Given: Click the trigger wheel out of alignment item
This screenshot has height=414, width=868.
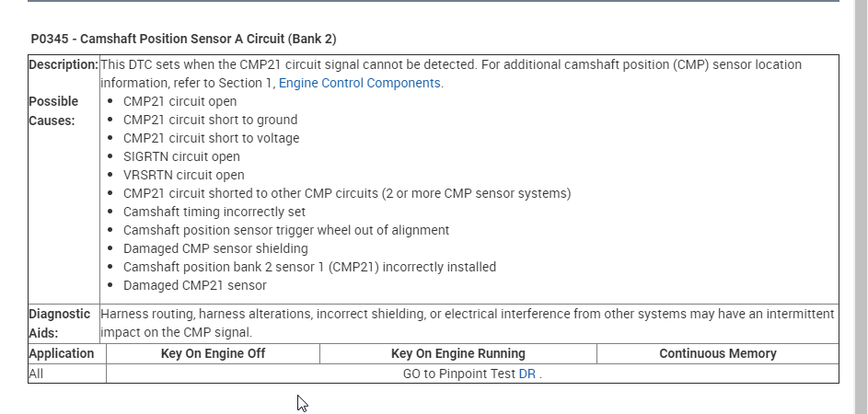Looking at the screenshot, I should click(x=285, y=230).
